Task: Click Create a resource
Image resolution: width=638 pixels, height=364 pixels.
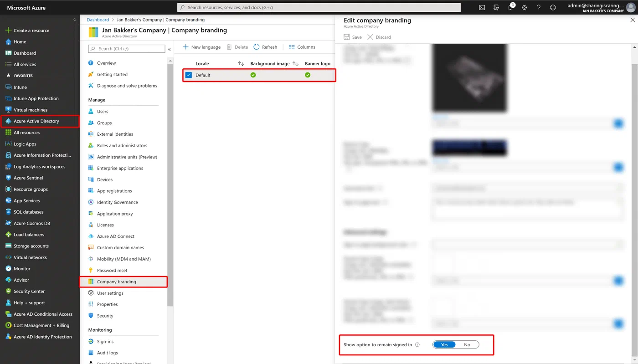Action: point(27,31)
